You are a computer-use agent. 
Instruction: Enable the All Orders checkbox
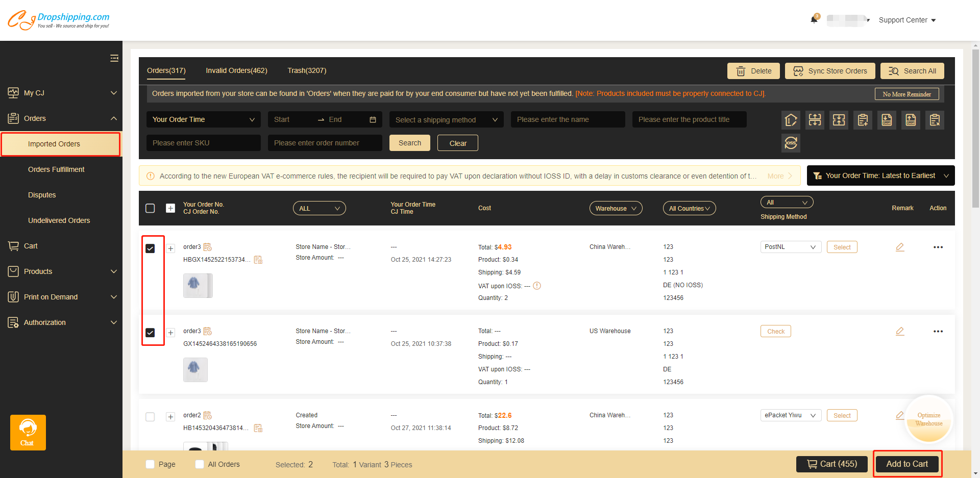(200, 464)
